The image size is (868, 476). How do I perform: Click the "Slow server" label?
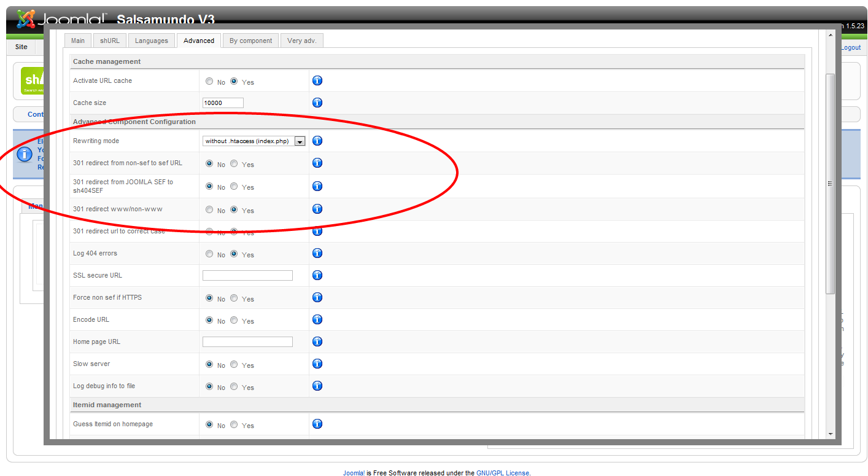click(91, 364)
